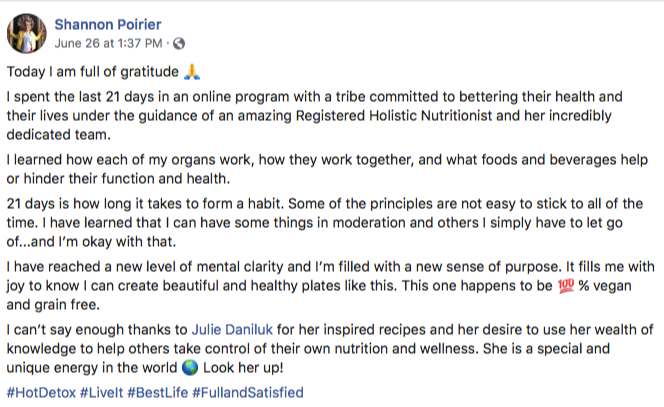
Task: Click the 'Look her up!' text
Action: tap(243, 367)
